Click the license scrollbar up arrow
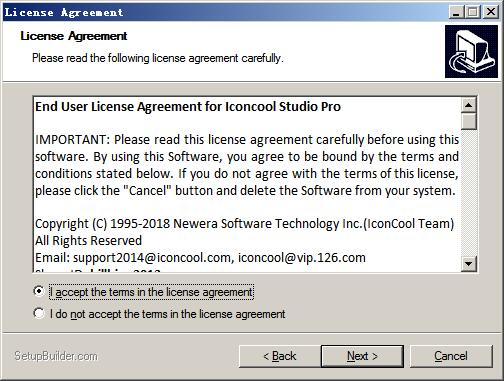This screenshot has width=504, height=381. [469, 105]
